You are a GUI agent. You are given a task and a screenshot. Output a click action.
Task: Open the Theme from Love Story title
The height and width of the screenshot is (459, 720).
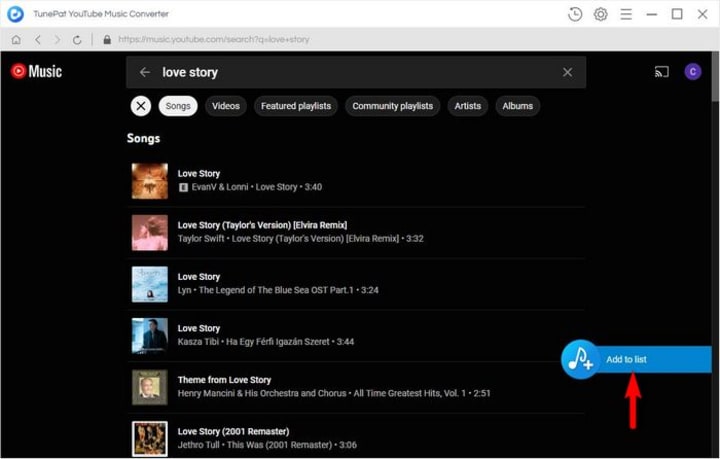pyautogui.click(x=224, y=380)
